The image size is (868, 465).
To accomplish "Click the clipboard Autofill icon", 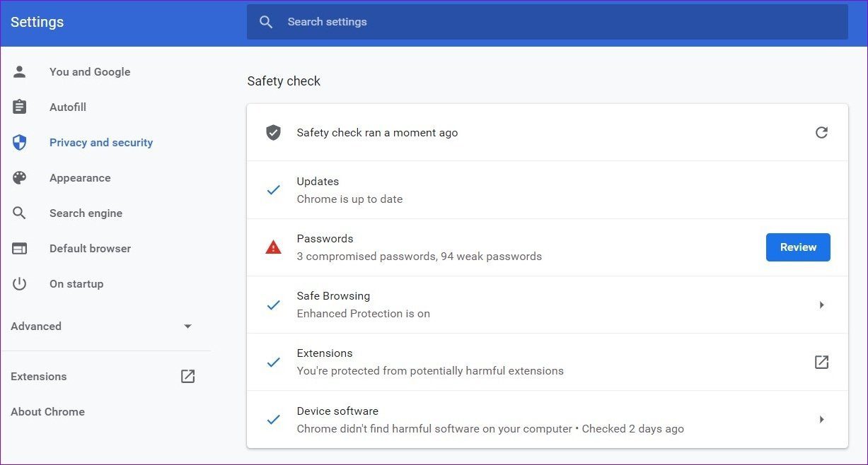I will coord(19,107).
